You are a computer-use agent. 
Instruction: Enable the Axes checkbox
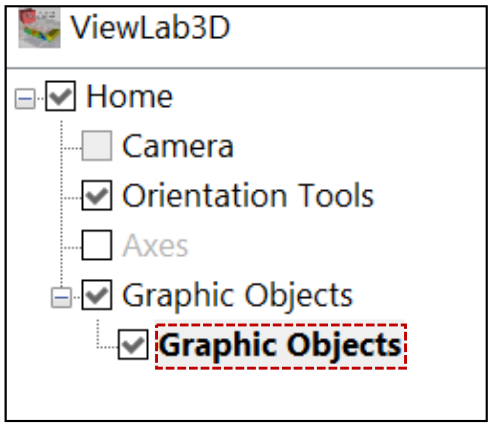97,245
